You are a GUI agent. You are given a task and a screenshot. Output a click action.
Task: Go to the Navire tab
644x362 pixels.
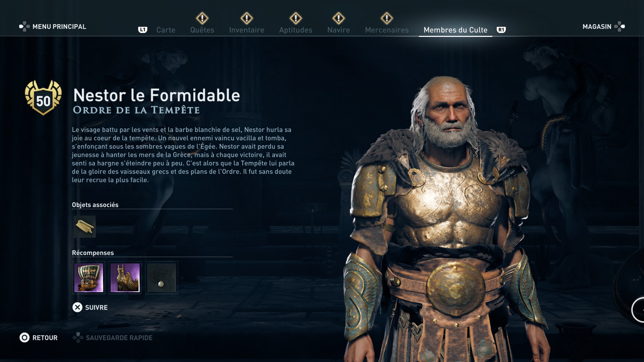(x=338, y=30)
